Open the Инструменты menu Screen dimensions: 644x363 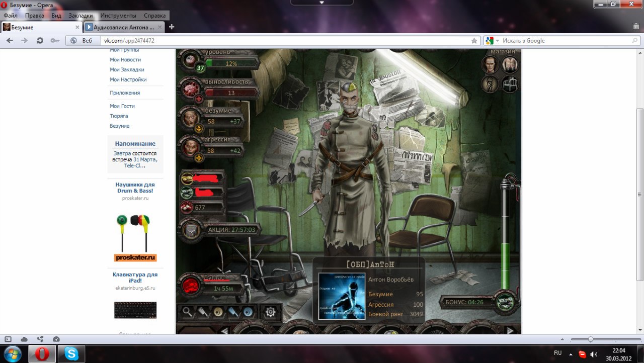click(118, 16)
